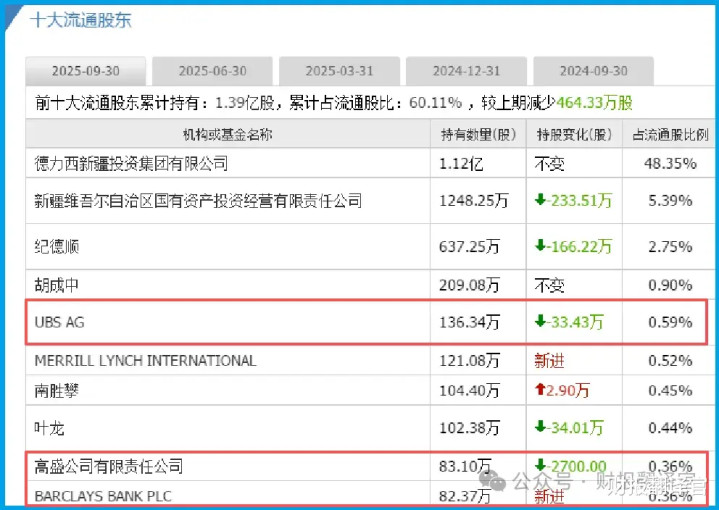Image resolution: width=719 pixels, height=510 pixels.
Task: Click 高盛公司有限责任公司 name
Action: [109, 466]
